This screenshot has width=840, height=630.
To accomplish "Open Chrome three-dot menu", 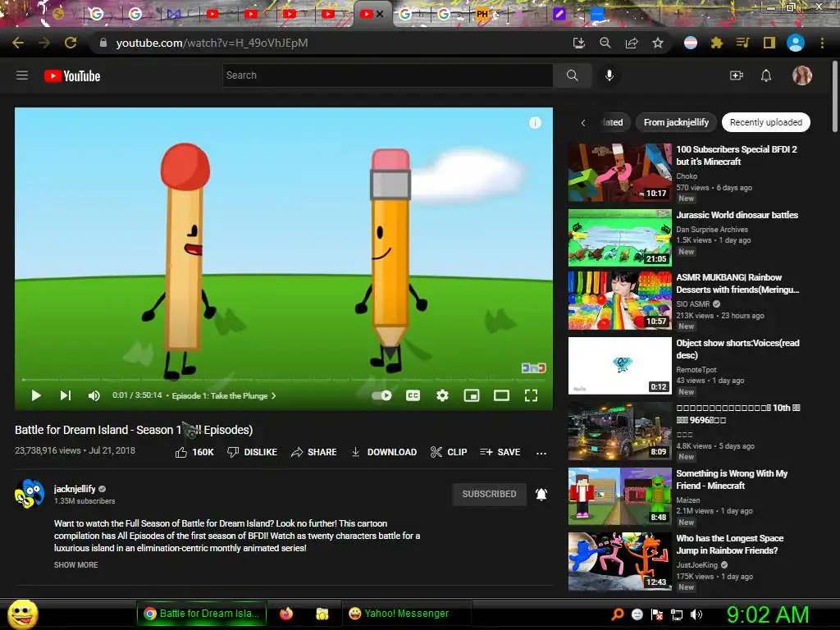I will point(822,43).
